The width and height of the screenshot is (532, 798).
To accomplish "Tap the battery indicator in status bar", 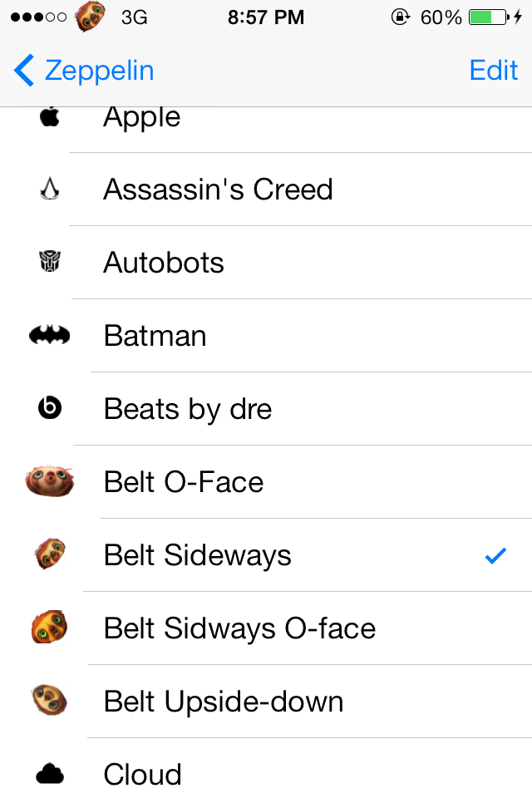I will (x=487, y=17).
